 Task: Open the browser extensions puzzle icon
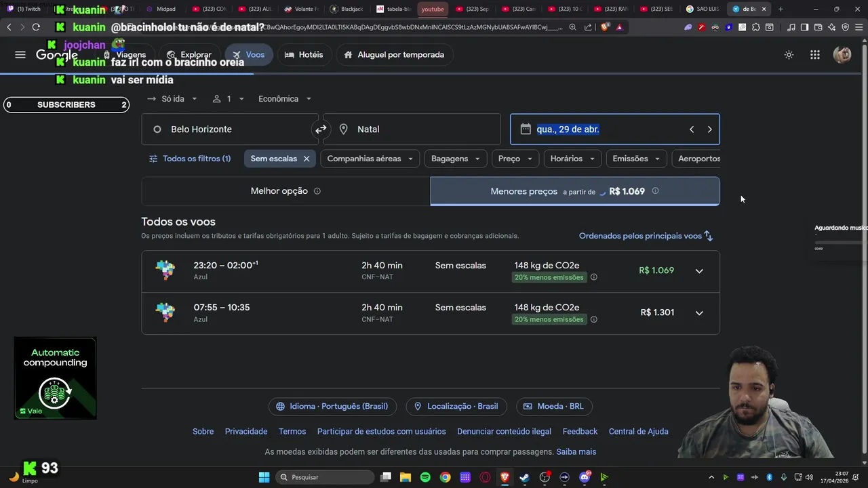coord(756,27)
